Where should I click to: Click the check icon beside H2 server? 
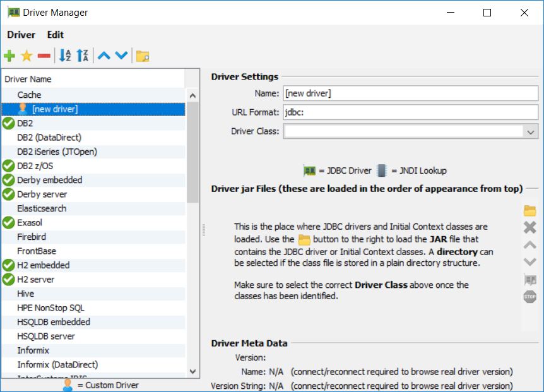pyautogui.click(x=9, y=280)
